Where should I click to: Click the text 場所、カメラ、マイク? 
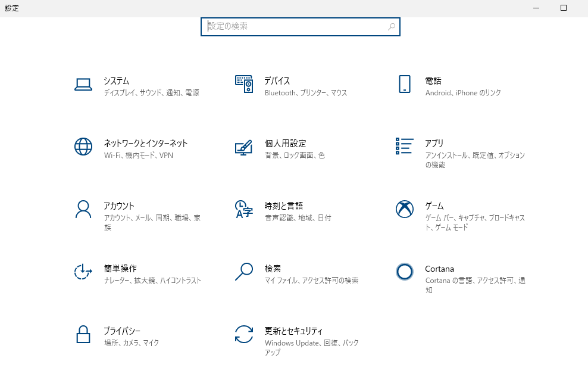coord(132,343)
